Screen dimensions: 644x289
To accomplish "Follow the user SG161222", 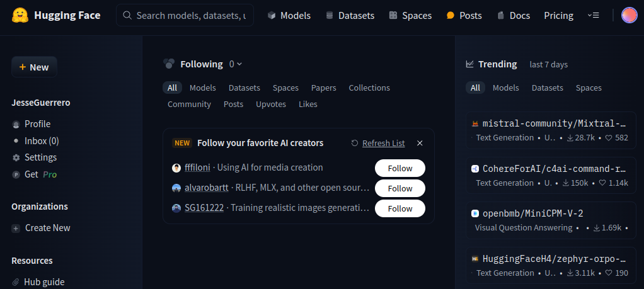I will point(400,208).
